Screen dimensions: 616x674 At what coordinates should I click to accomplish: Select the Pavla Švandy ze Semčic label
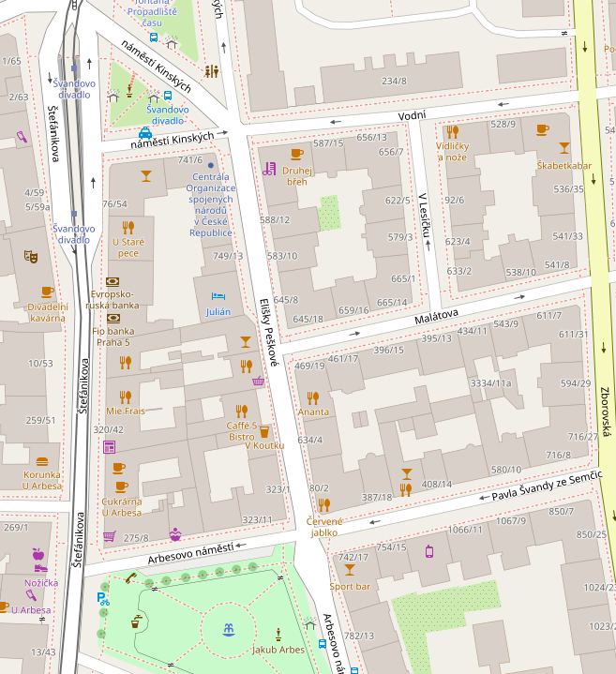click(547, 486)
